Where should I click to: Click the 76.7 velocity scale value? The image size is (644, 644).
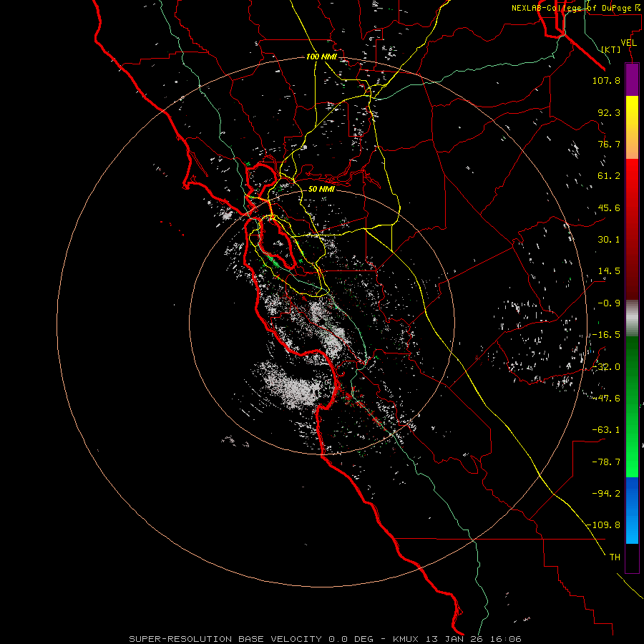coord(609,144)
